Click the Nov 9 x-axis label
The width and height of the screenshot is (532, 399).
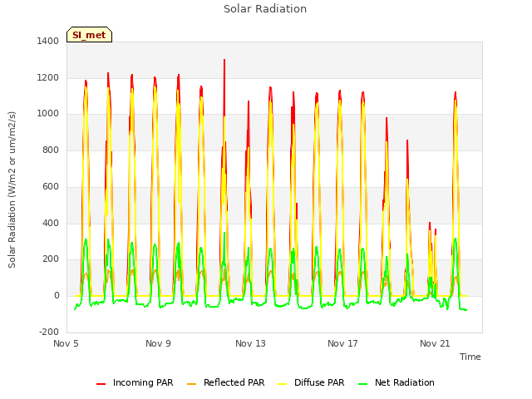(x=158, y=343)
